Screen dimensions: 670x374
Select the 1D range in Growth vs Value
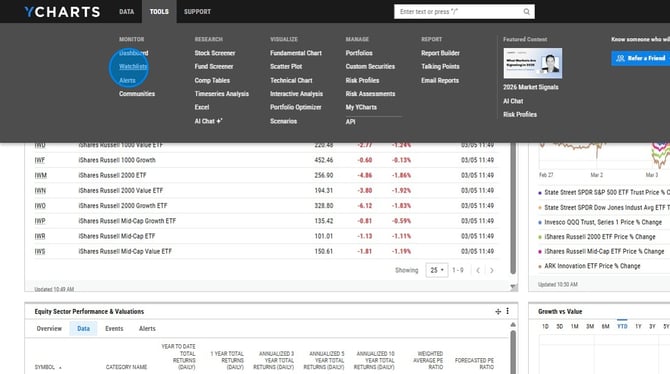click(545, 327)
